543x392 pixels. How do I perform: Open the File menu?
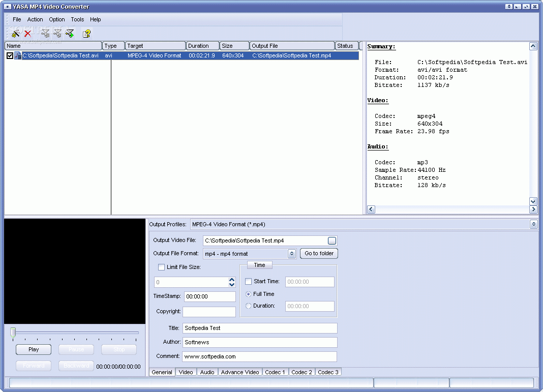coord(17,19)
